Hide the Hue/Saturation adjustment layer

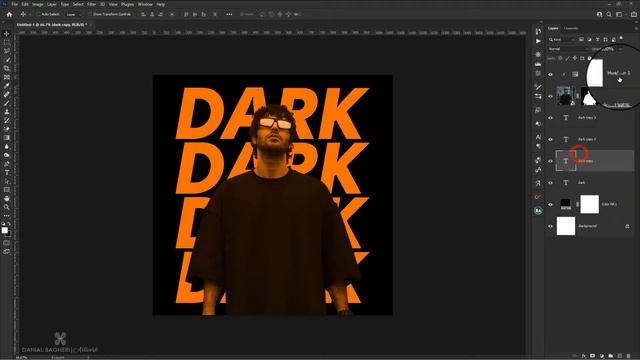[x=550, y=74]
